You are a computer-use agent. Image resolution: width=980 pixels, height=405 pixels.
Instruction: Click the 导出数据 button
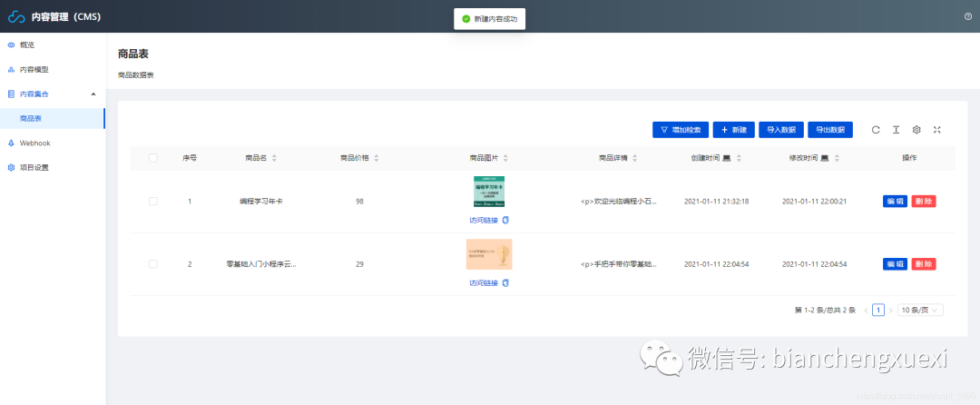(x=830, y=129)
